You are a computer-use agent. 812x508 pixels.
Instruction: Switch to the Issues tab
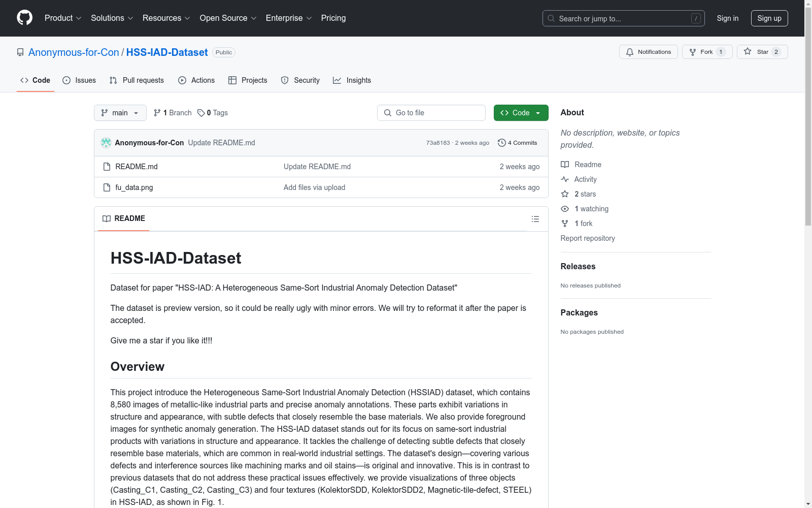79,80
